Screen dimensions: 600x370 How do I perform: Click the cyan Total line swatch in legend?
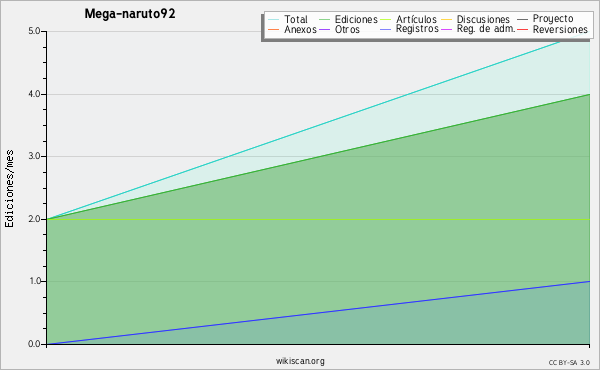(274, 20)
